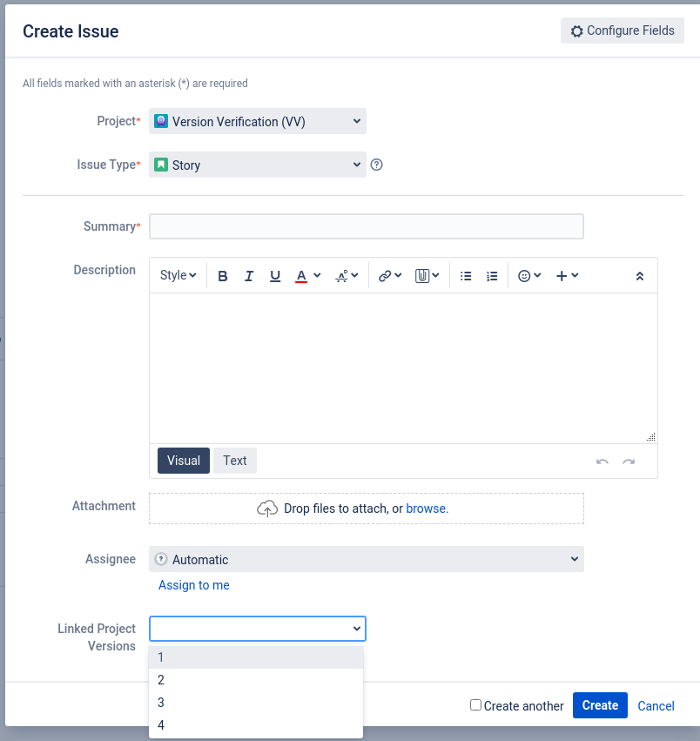Image resolution: width=700 pixels, height=741 pixels.
Task: Select version 2 from the list
Action: pos(256,680)
